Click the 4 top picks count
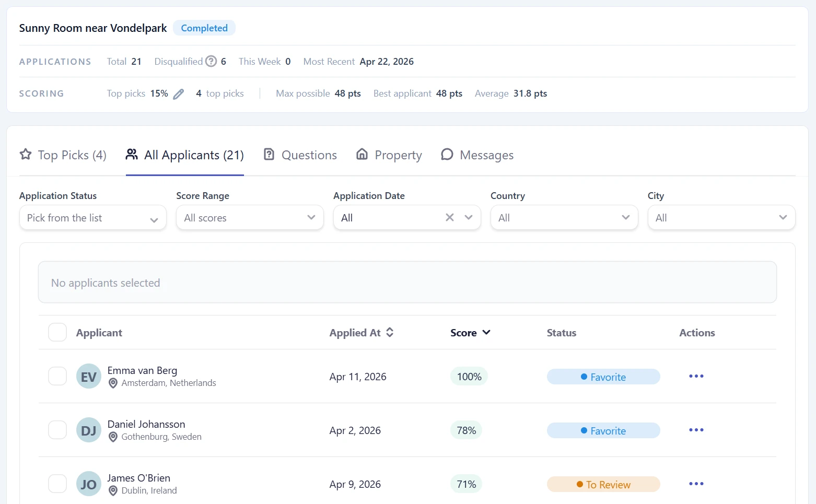This screenshot has height=504, width=816. [x=220, y=93]
